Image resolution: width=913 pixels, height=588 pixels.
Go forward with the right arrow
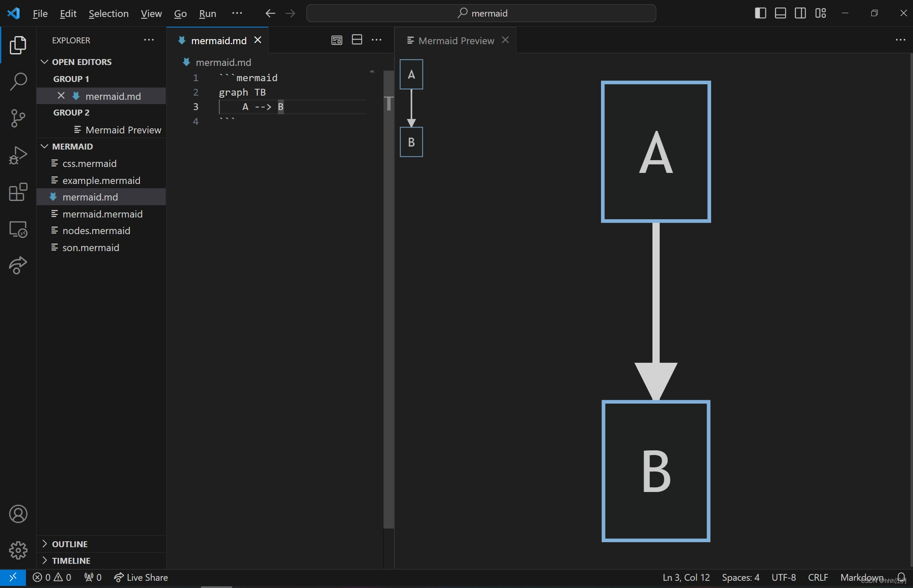(290, 13)
